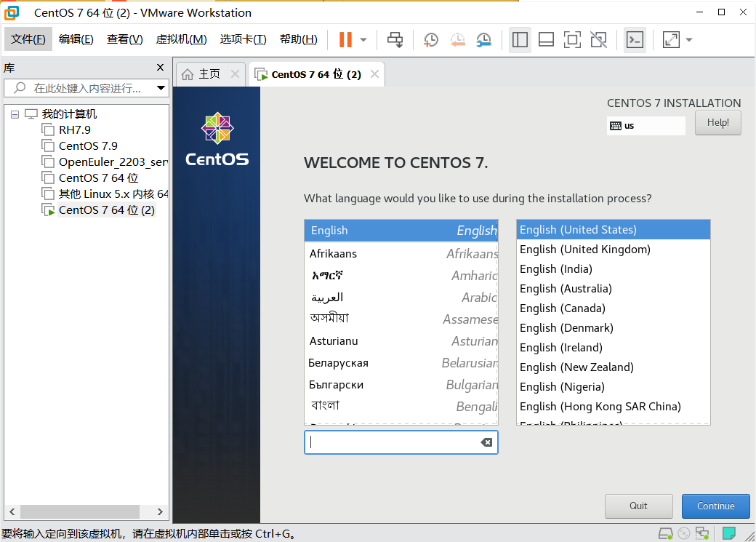Switch to Unity mode icon
Viewport: 756px width, 542px height.
(598, 39)
